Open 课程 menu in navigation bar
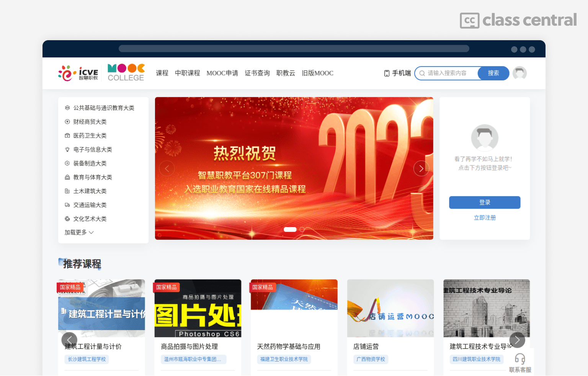The width and height of the screenshot is (588, 376). pyautogui.click(x=162, y=73)
